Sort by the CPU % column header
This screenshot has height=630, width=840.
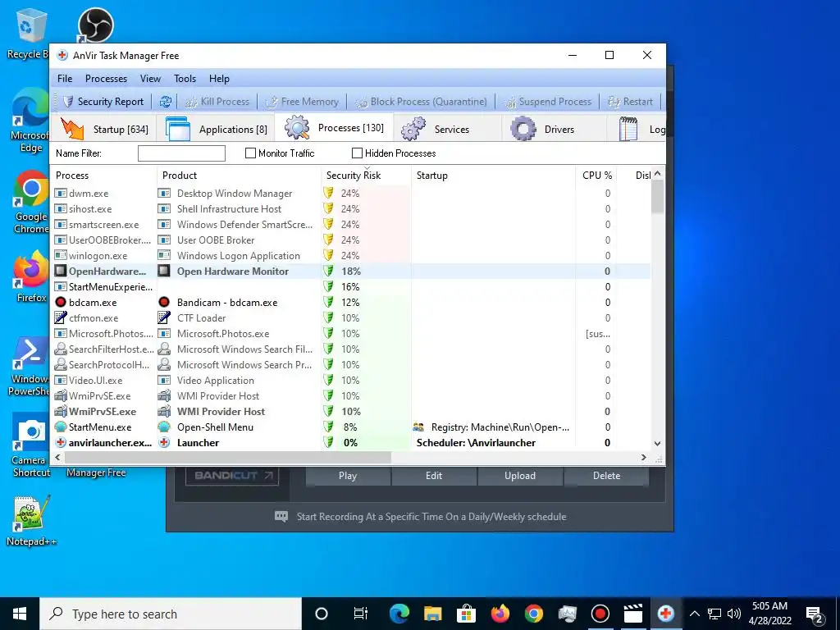click(x=596, y=176)
